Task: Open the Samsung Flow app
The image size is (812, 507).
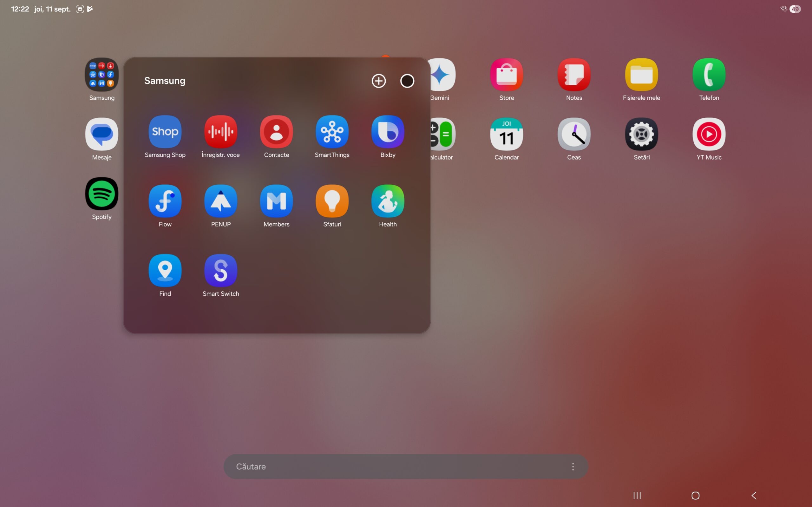Action: 165,201
